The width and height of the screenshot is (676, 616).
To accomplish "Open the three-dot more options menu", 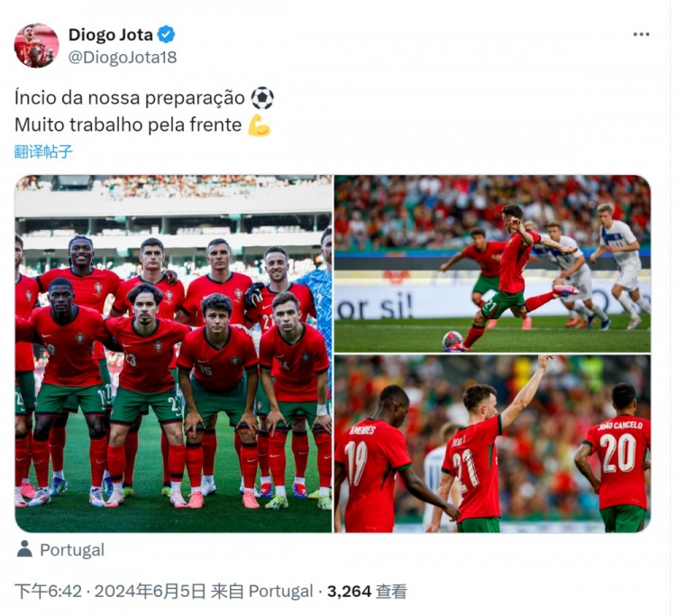I will click(x=641, y=34).
